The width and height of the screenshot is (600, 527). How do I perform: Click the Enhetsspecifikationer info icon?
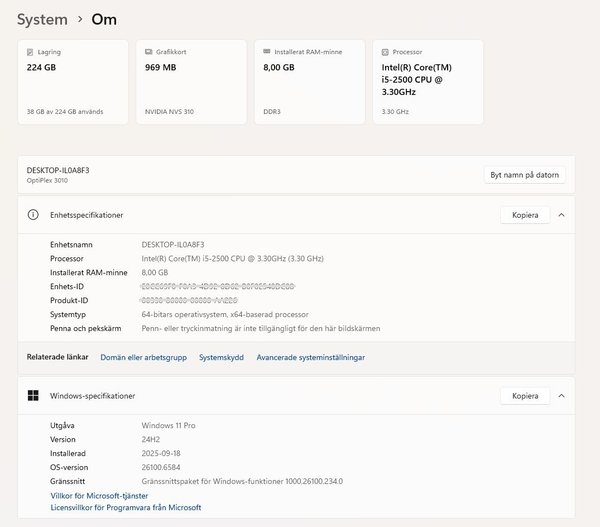33,215
